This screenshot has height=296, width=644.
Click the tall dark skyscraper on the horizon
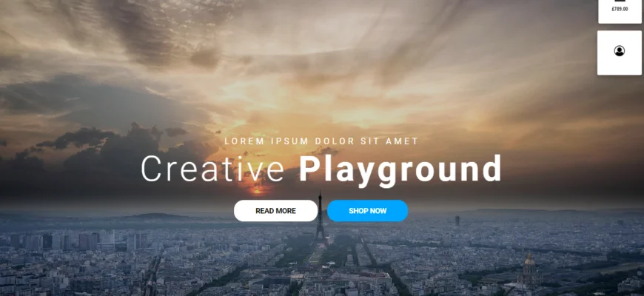[457, 221]
